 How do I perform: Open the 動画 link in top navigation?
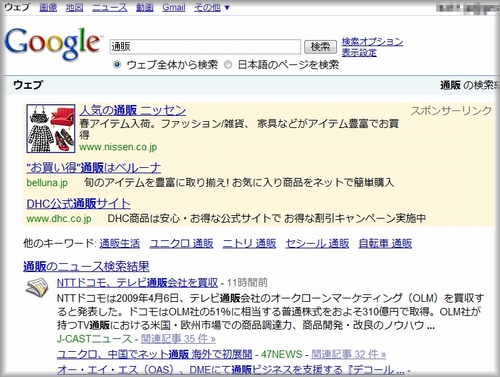point(145,7)
